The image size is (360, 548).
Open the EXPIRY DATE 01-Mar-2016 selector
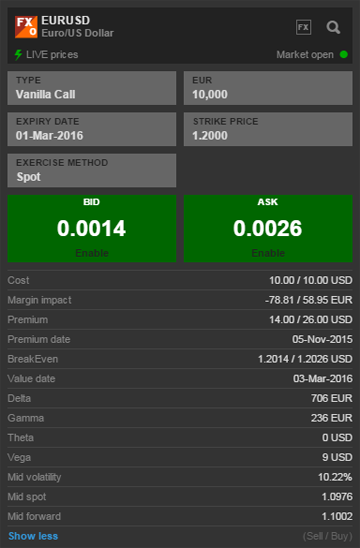point(92,129)
